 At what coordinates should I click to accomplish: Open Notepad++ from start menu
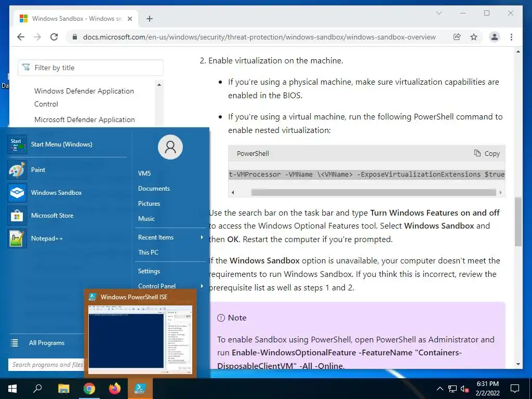pos(67,238)
